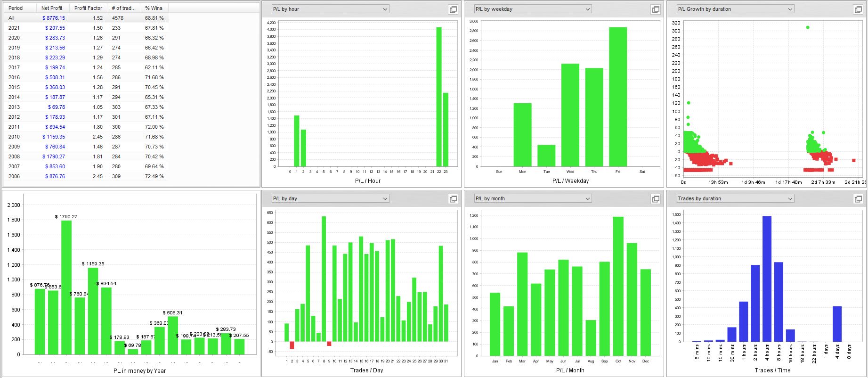Pop out the P/L by hour chart
The height and width of the screenshot is (378, 868).
453,9
